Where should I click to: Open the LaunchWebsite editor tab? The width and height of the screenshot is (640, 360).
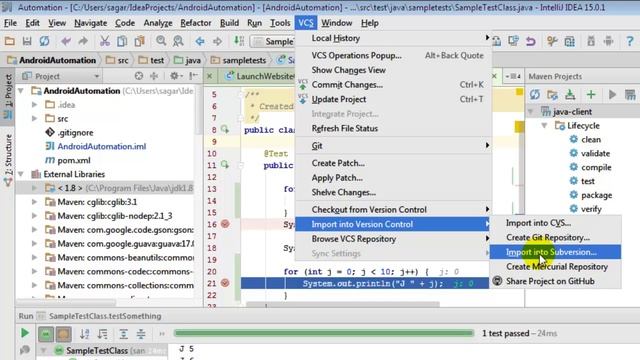click(x=260, y=76)
